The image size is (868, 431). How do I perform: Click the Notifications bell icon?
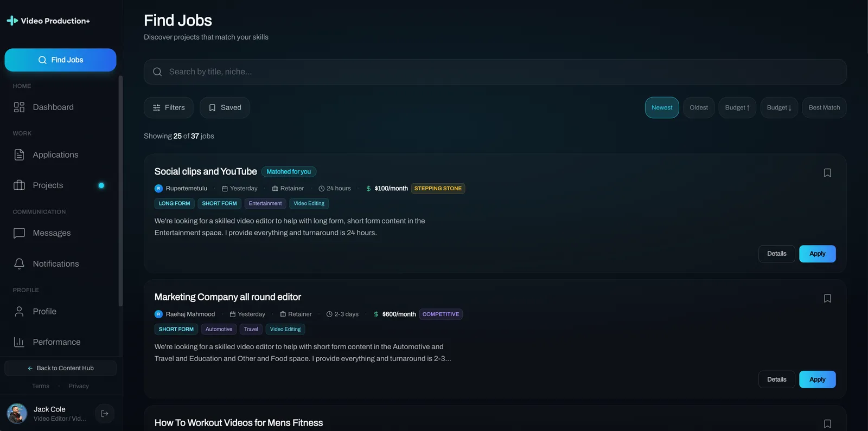coord(19,263)
